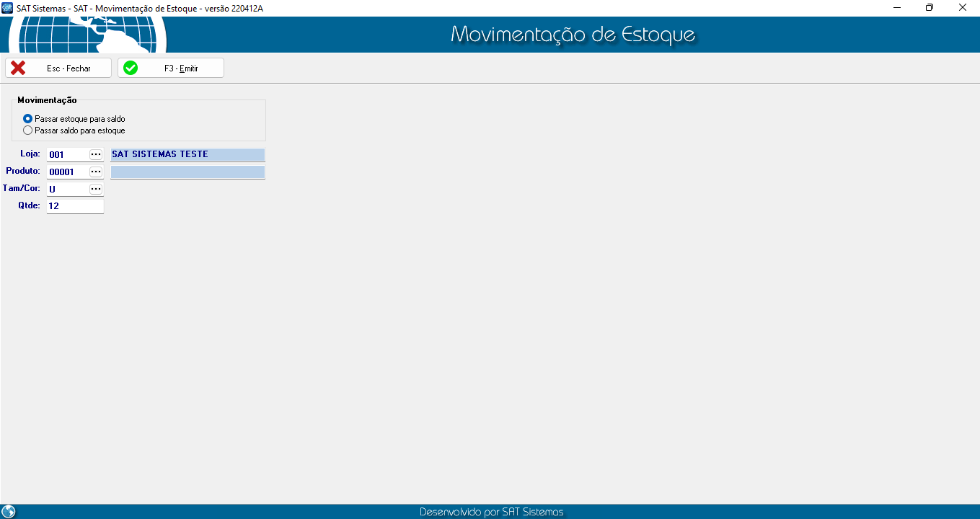Choose "Passar saldo para estoque" radio button

(28, 130)
